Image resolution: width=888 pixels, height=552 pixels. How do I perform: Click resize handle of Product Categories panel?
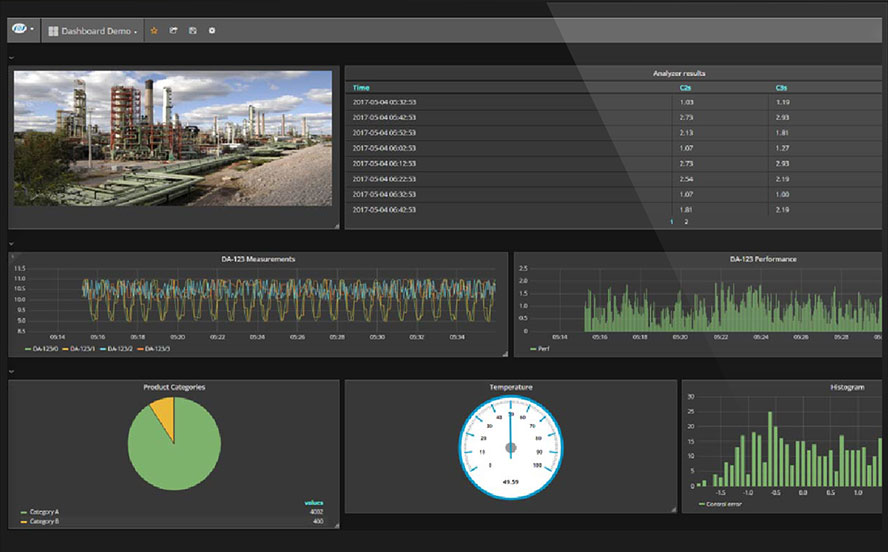pyautogui.click(x=336, y=524)
